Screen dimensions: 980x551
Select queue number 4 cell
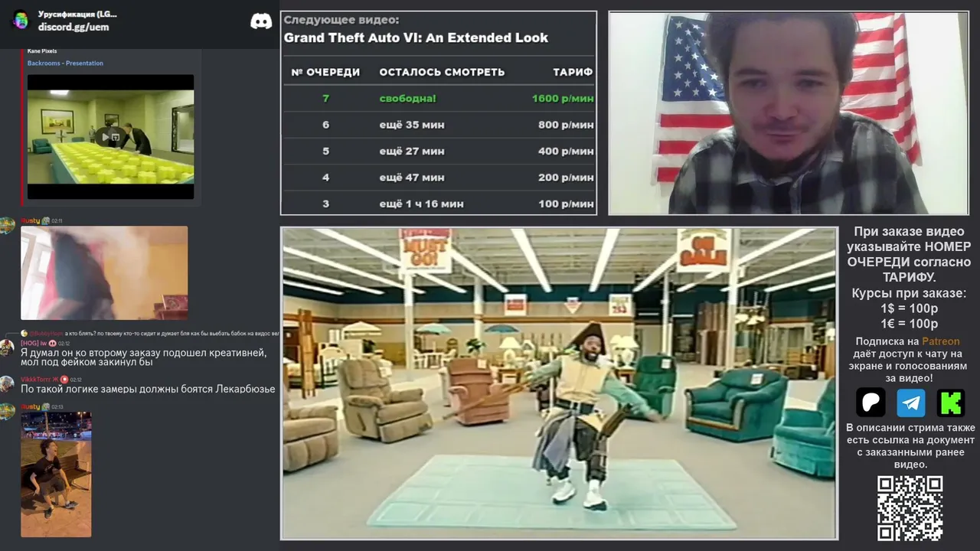326,178
